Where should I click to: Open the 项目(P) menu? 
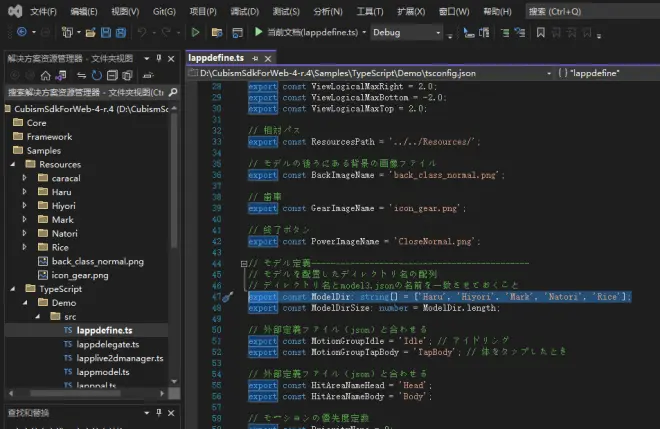pyautogui.click(x=203, y=11)
